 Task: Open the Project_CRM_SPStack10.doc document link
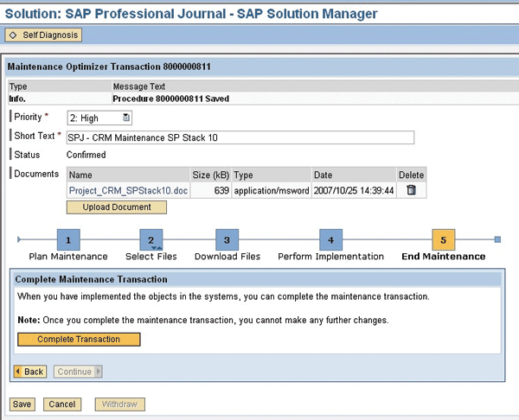[x=128, y=190]
